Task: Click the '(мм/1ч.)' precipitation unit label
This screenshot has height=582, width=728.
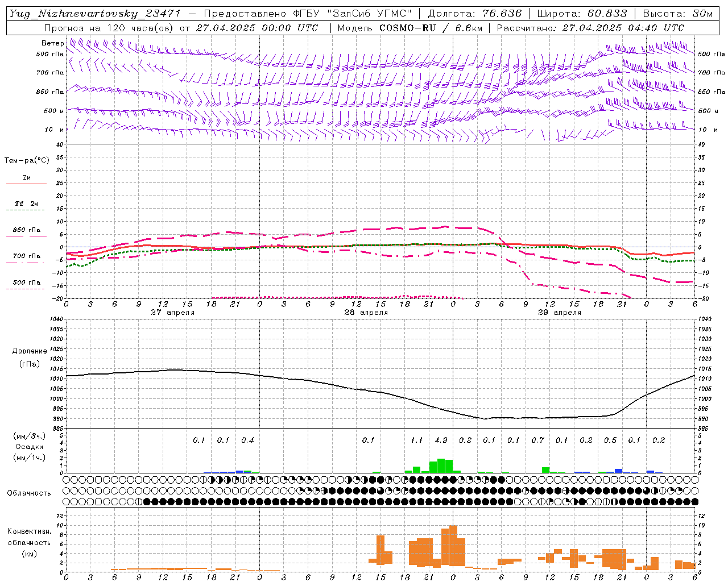Action: [x=30, y=458]
